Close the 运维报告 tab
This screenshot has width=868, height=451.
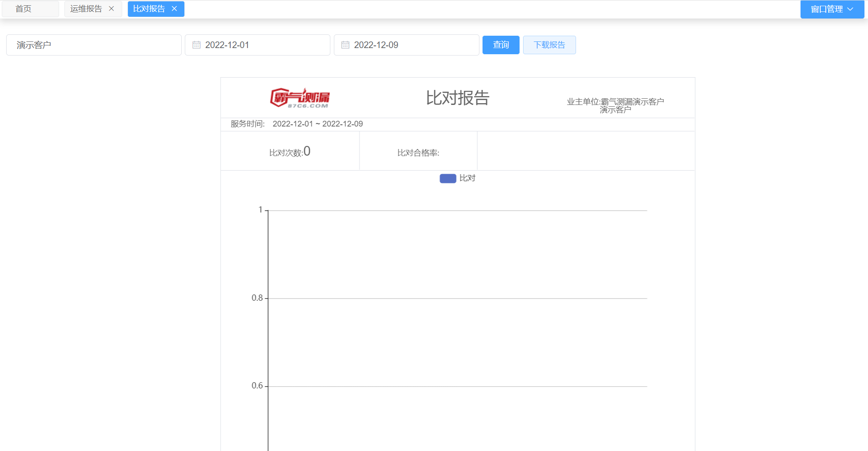pos(112,9)
